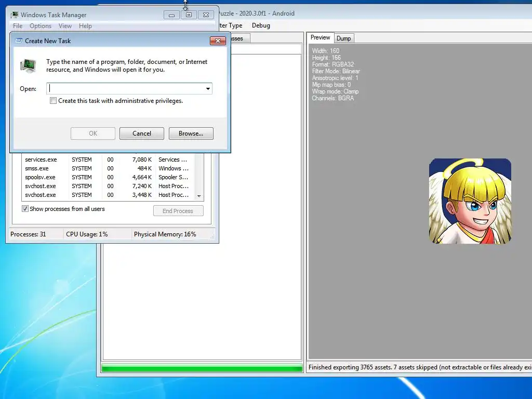
Task: Enable Create this task with administrative privileges
Action: tap(54, 101)
